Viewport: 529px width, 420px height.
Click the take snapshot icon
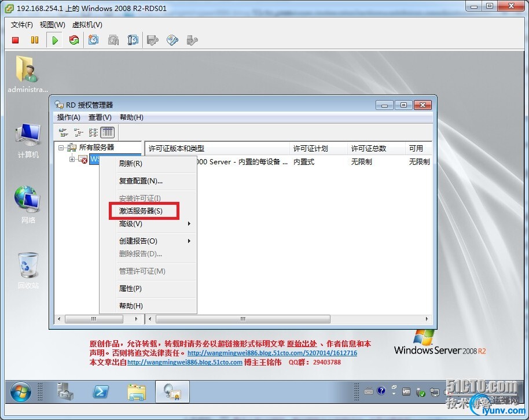pos(93,40)
